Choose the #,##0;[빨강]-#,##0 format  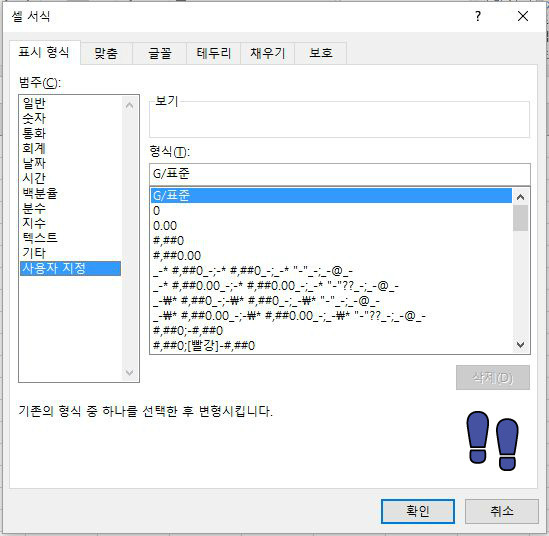point(331,346)
